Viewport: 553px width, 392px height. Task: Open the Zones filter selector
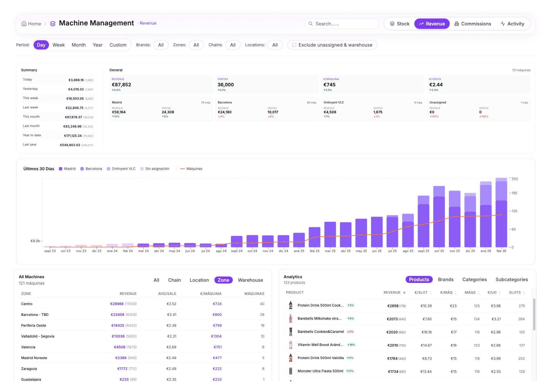click(196, 45)
